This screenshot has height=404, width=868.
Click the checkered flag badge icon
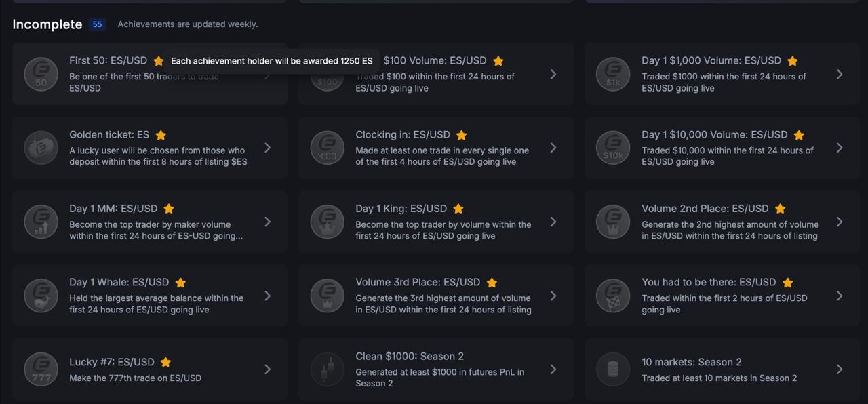coord(613,296)
